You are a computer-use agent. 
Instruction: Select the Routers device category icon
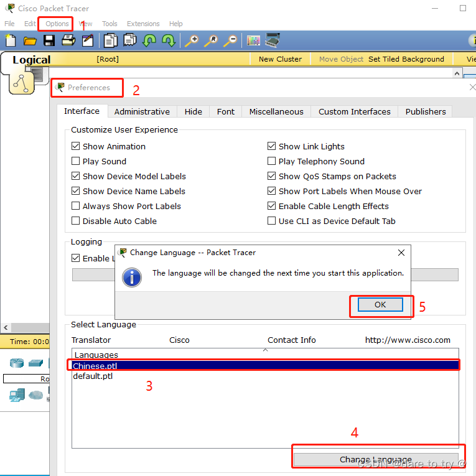click(17, 363)
